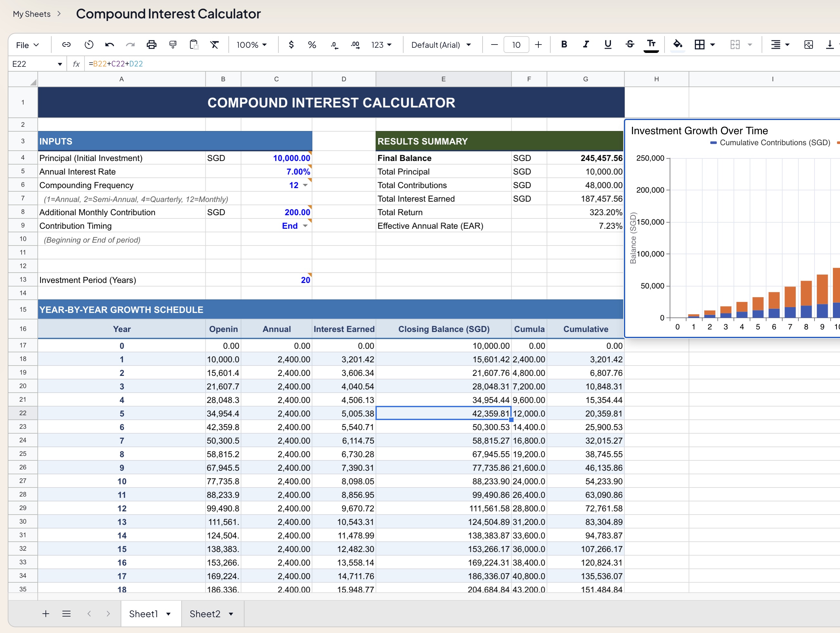Click the Investment Period value 20
This screenshot has width=840, height=633.
[x=276, y=280]
